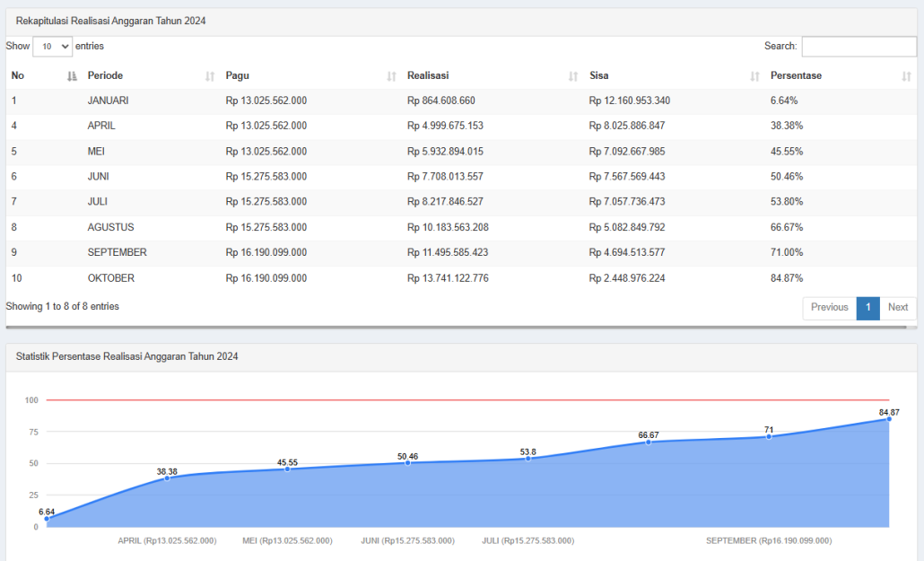Click the 66.67% percentage cell
924x561 pixels.
(787, 227)
